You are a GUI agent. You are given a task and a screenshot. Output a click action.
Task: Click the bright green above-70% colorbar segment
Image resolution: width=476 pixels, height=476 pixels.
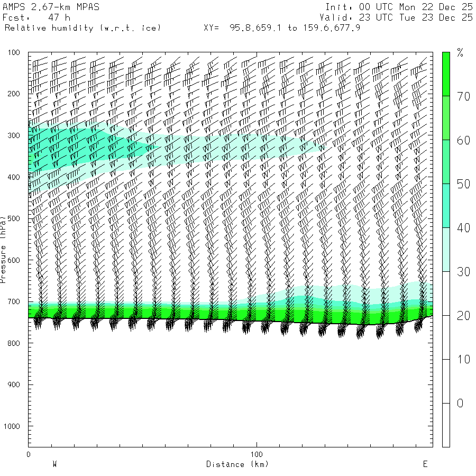point(446,74)
